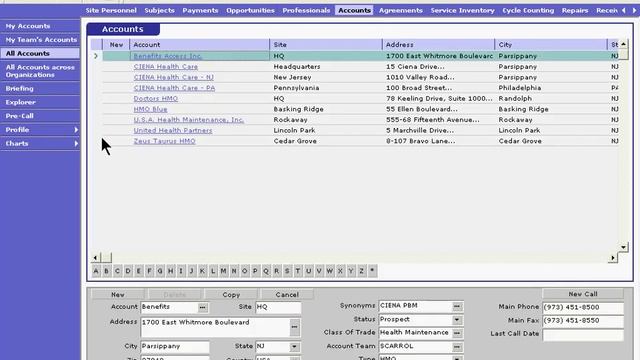Image resolution: width=640 pixels, height=360 pixels.
Task: Click Site input field showing HQ
Action: pyautogui.click(x=278, y=307)
